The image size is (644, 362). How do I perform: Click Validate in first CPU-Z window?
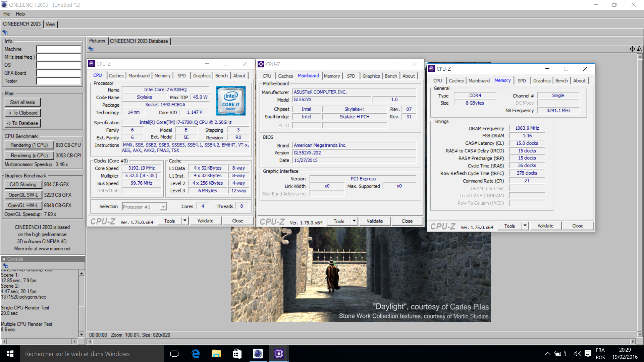205,221
